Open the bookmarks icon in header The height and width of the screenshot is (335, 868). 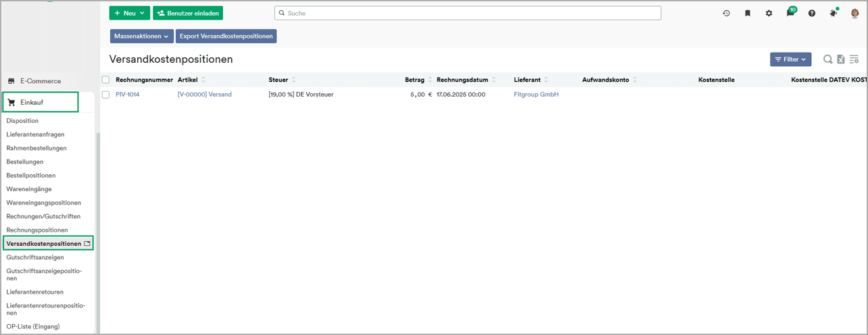[748, 13]
